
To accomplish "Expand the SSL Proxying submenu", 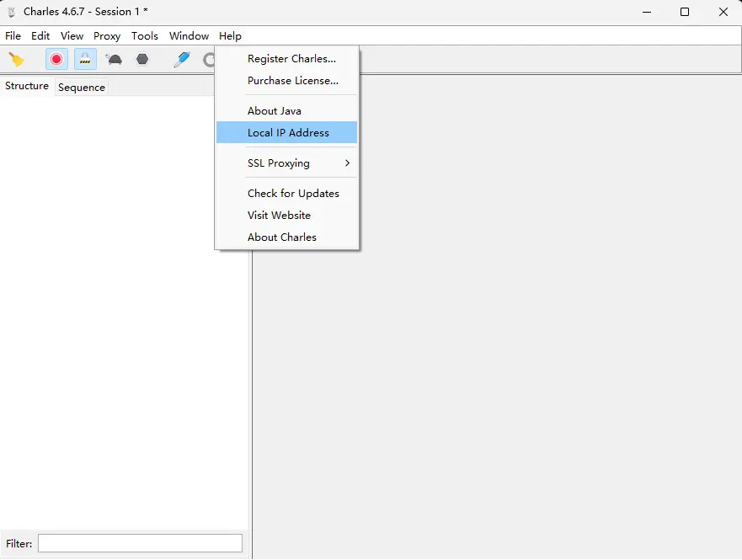I will (286, 163).
